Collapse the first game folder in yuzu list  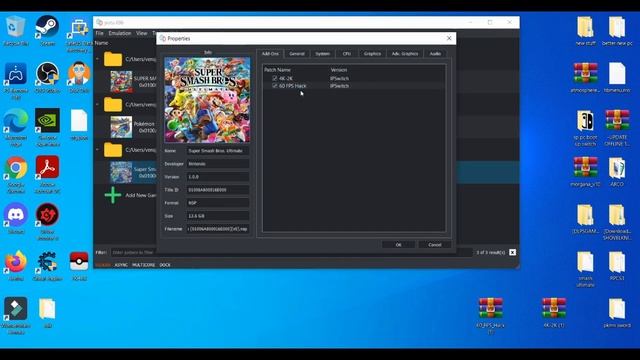click(x=98, y=59)
